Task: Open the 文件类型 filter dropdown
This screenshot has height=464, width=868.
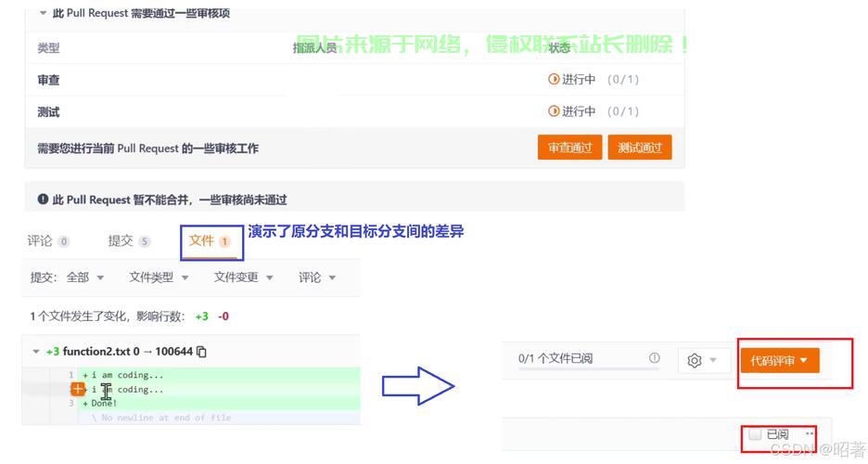Action: point(159,277)
